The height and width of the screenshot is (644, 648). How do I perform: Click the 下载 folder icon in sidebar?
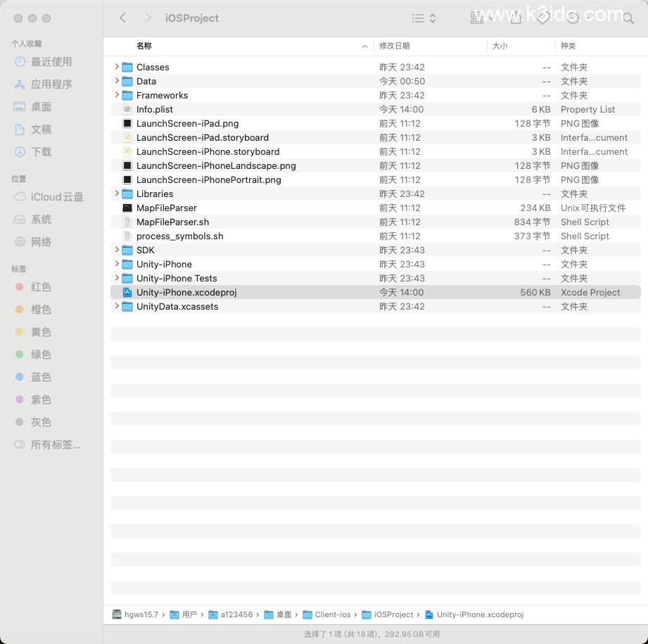(x=21, y=152)
